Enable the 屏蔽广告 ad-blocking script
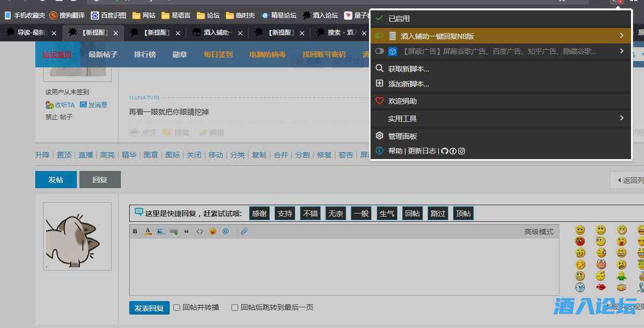This screenshot has width=644, height=328. click(379, 51)
